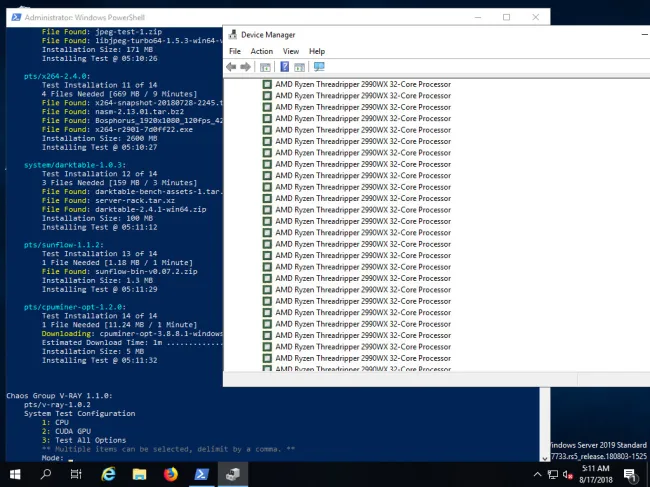
Task: Open Task View from the taskbar
Action: click(x=76, y=474)
